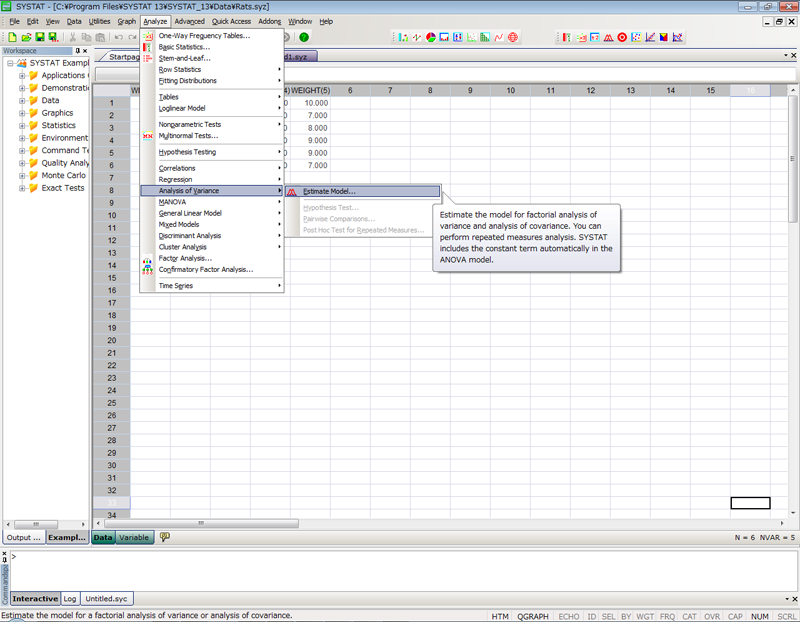Viewport: 800px width, 622px height.
Task: Click the Multinormal Tests menu icon
Action: point(148,136)
